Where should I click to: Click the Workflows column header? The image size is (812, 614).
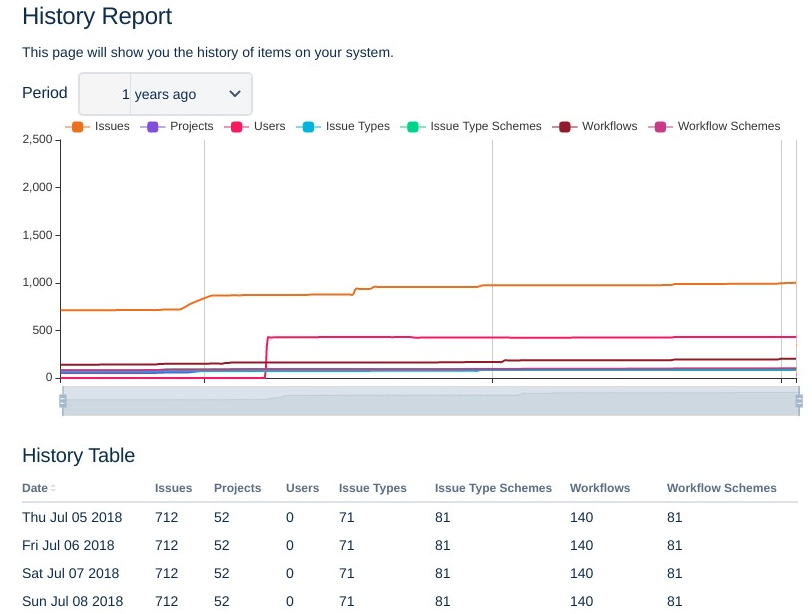tap(600, 488)
